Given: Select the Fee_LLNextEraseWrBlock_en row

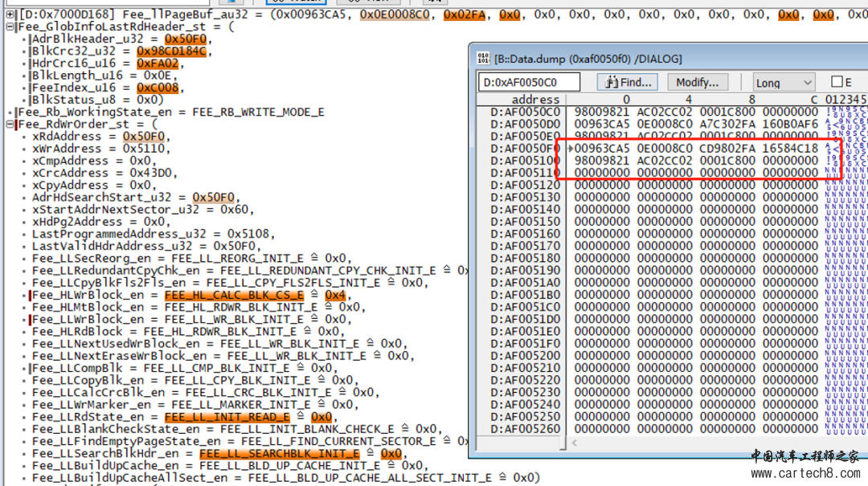Looking at the screenshot, I should [x=223, y=356].
